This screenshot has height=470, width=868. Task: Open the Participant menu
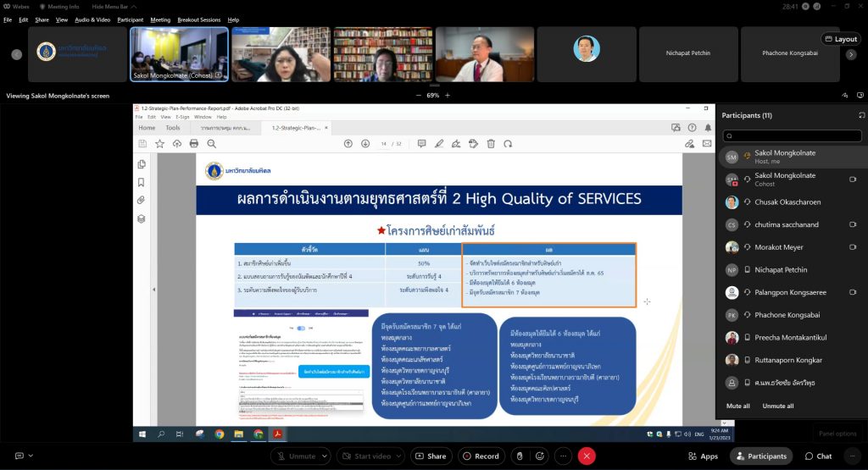[x=131, y=19]
